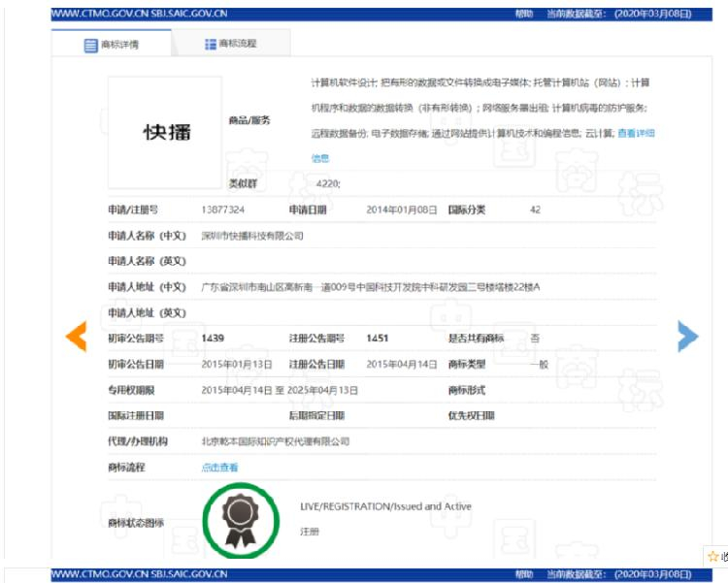Select application date 2014年01月08日
This screenshot has width=728, height=583.
click(402, 210)
